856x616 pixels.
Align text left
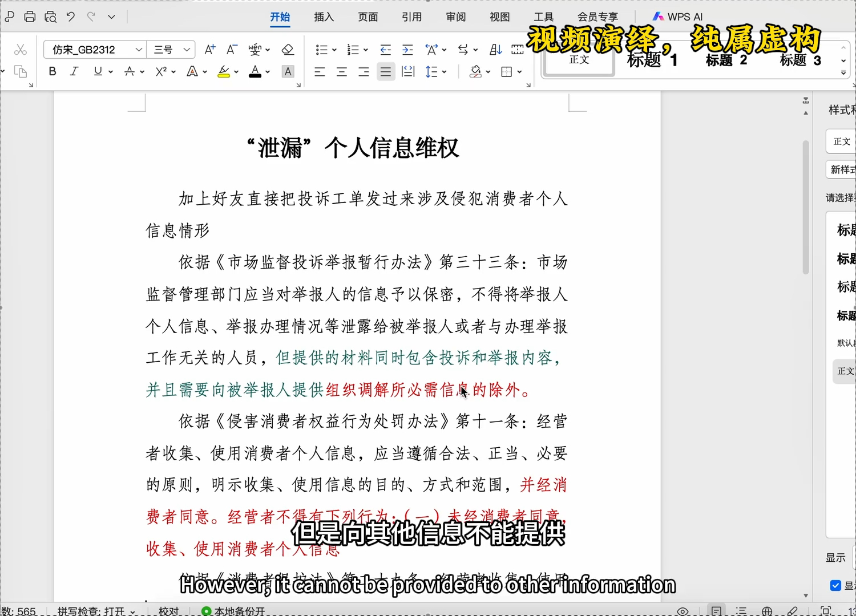click(320, 72)
